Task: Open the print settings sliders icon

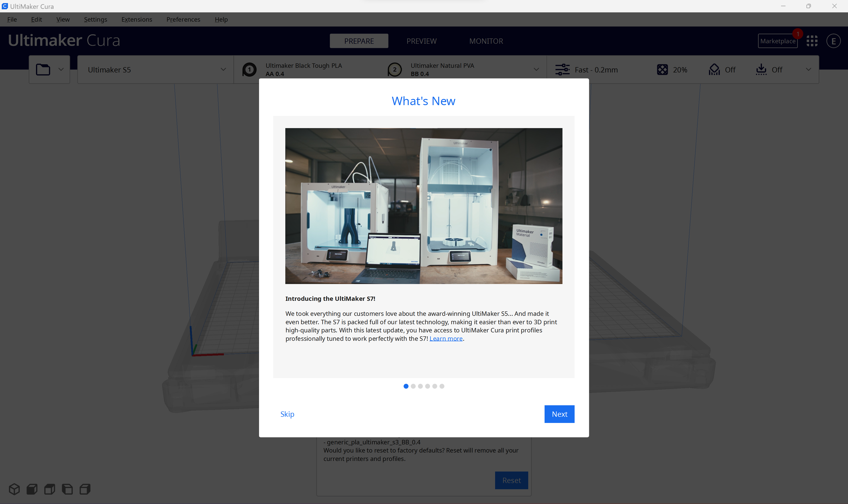Action: (562, 70)
